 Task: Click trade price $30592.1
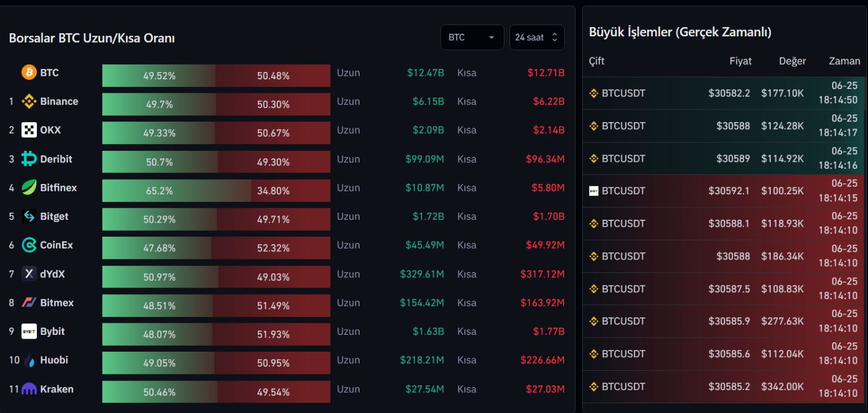tap(729, 190)
